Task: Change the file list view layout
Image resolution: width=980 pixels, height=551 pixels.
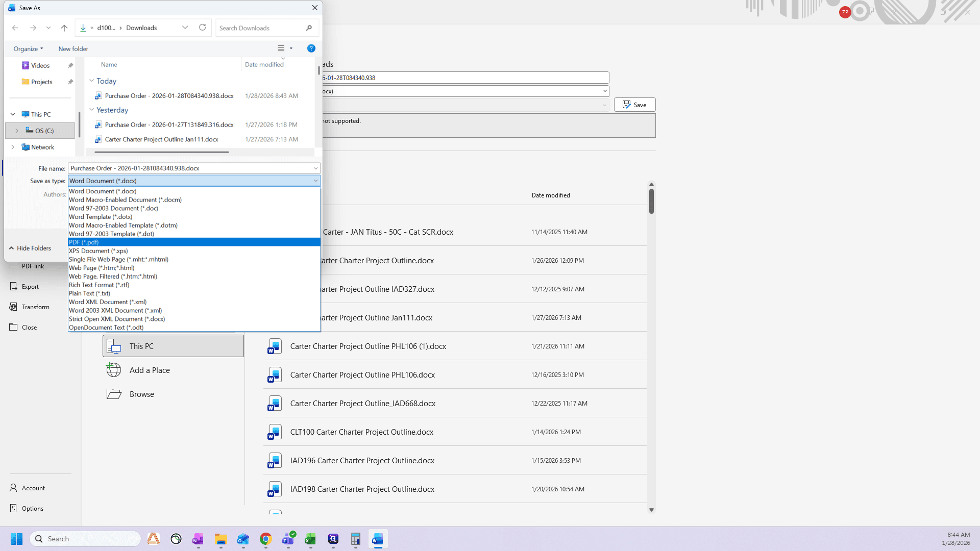Action: tap(281, 48)
